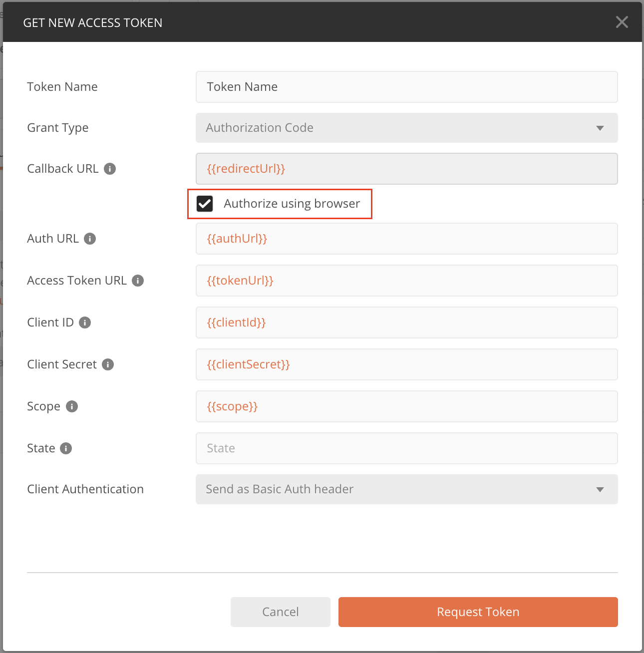Close the Get New Access Token dialog
Image resolution: width=644 pixels, height=653 pixels.
pos(622,22)
